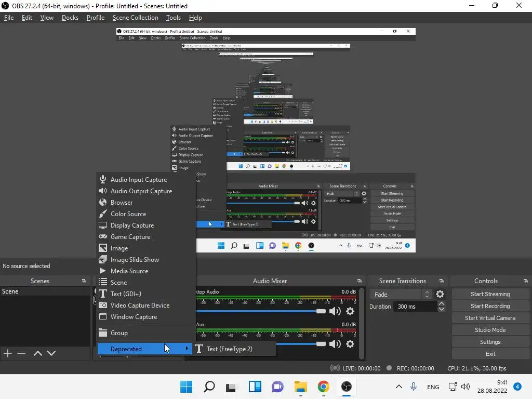Show hidden system tray icons
The image size is (532, 399).
[x=399, y=387]
